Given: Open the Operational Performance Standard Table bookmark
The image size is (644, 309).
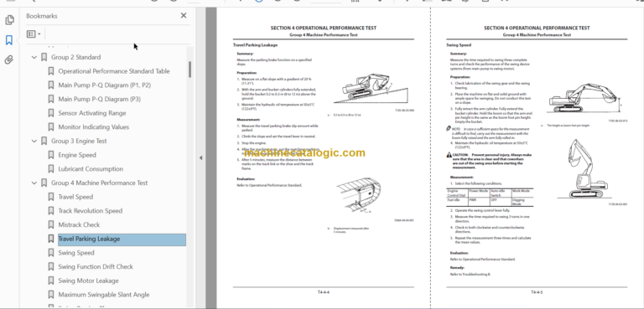Looking at the screenshot, I should 114,71.
